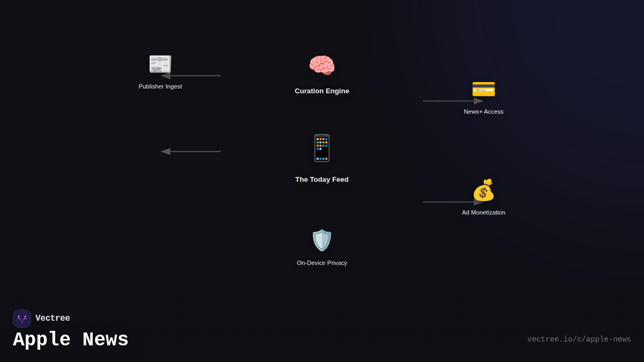
Task: Open the smartphone Today Feed icon
Action: [322, 148]
